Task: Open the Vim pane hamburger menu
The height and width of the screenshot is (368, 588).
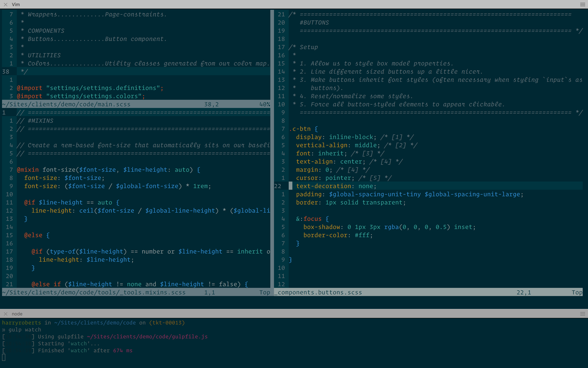Action: point(582,4)
